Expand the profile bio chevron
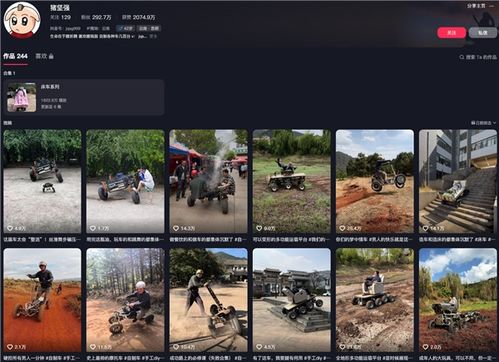Image resolution: width=499 pixels, height=362 pixels. pos(133,36)
